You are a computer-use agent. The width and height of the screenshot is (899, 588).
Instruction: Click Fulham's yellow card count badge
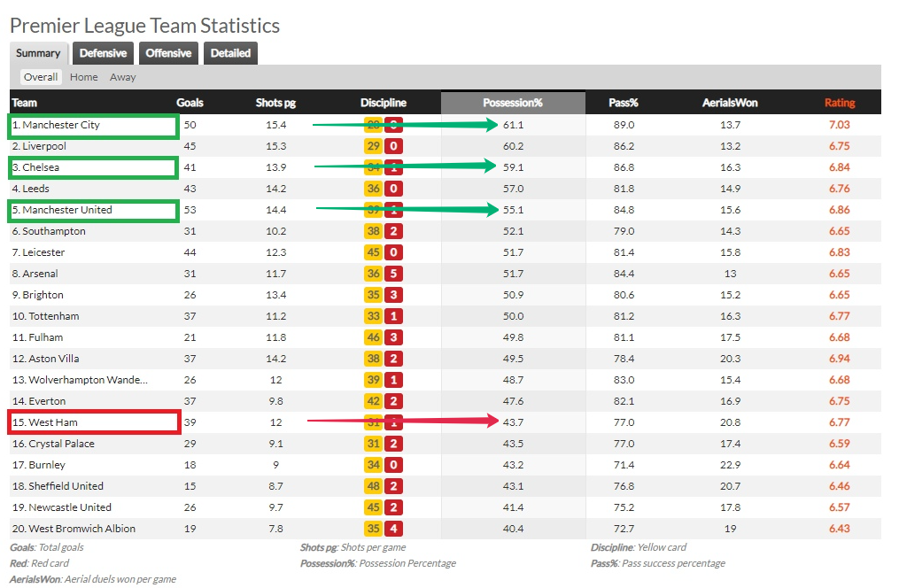pos(373,337)
